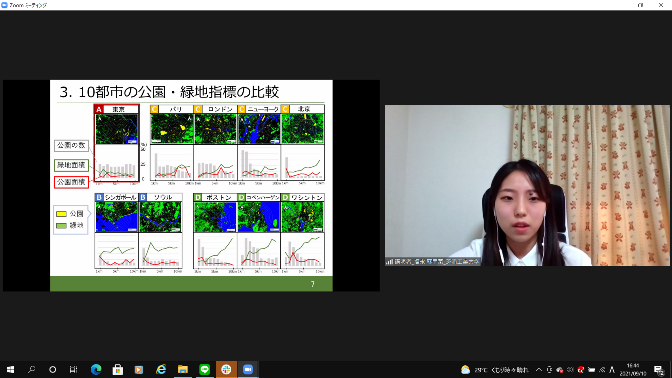Open Wi-Fi network tray icon
The image size is (672, 378).
tap(602, 370)
